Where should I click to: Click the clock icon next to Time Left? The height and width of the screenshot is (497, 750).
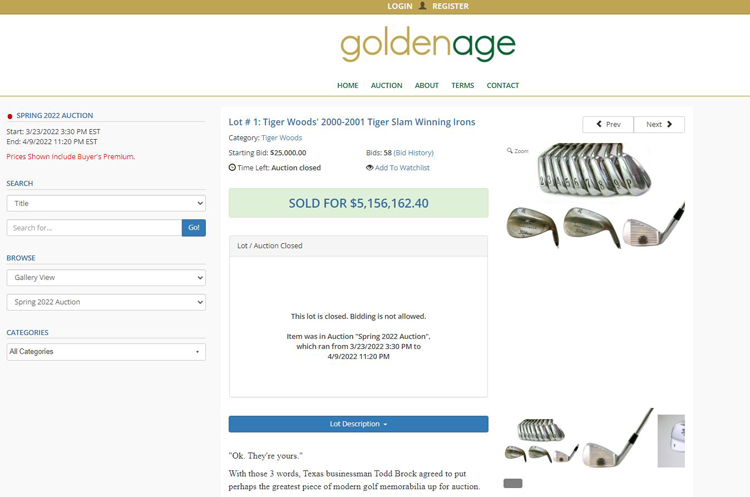pos(232,167)
